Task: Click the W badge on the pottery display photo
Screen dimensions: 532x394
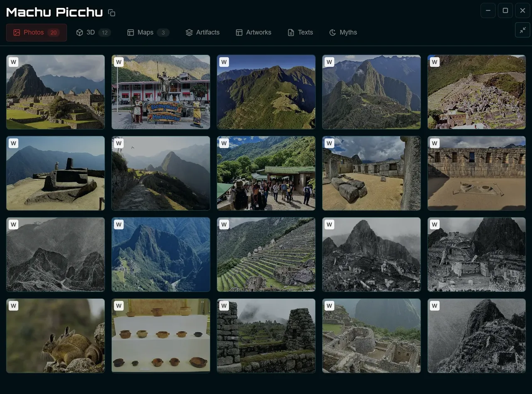Action: (x=118, y=305)
